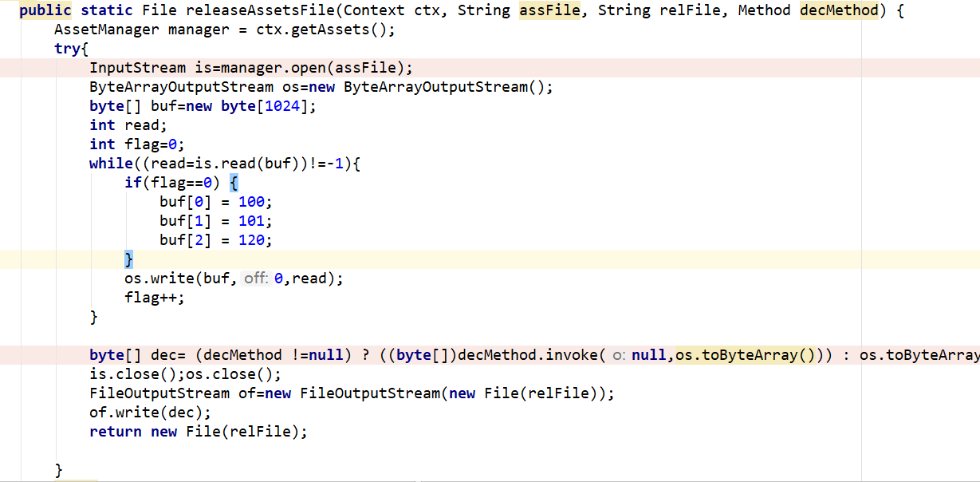Click 'of.write(dec);' statement
The image size is (980, 482).
(151, 413)
